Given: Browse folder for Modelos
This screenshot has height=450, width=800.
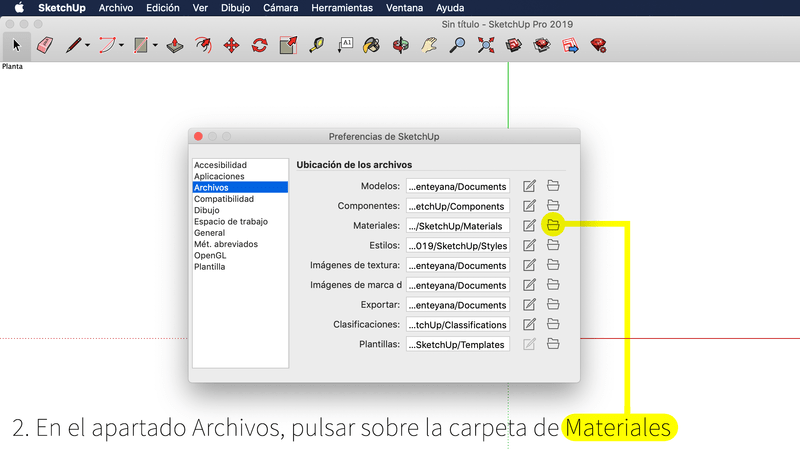Looking at the screenshot, I should point(553,186).
